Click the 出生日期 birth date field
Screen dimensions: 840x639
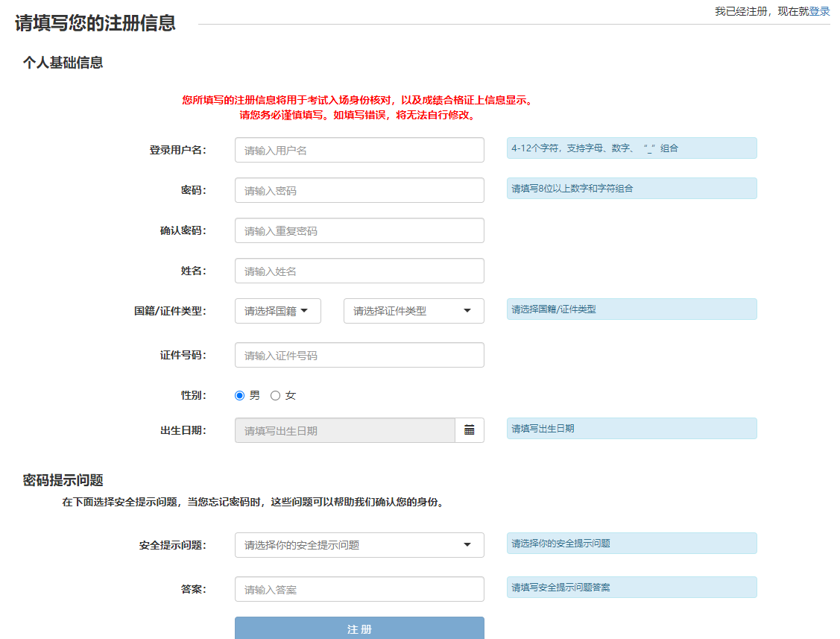(x=344, y=430)
